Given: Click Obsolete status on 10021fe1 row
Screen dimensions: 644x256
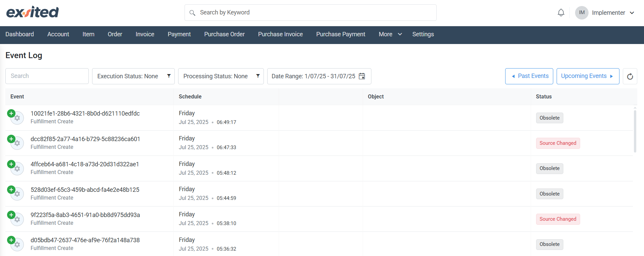Looking at the screenshot, I should pyautogui.click(x=550, y=118).
